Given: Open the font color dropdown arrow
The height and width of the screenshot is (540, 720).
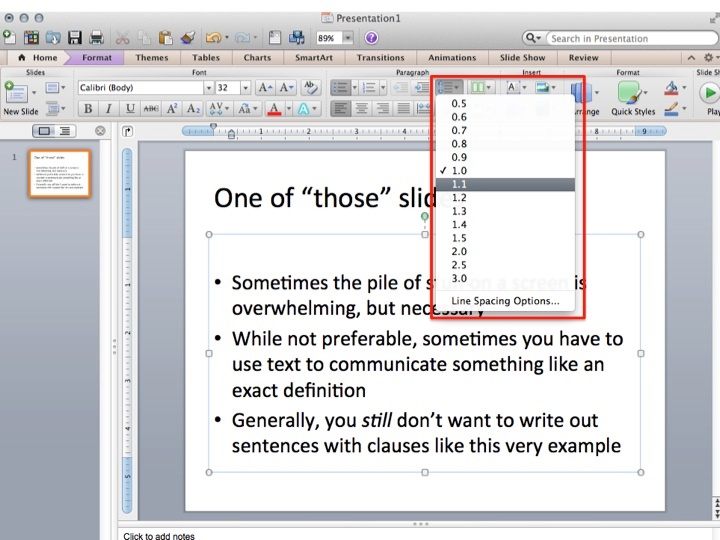Looking at the screenshot, I should [289, 109].
